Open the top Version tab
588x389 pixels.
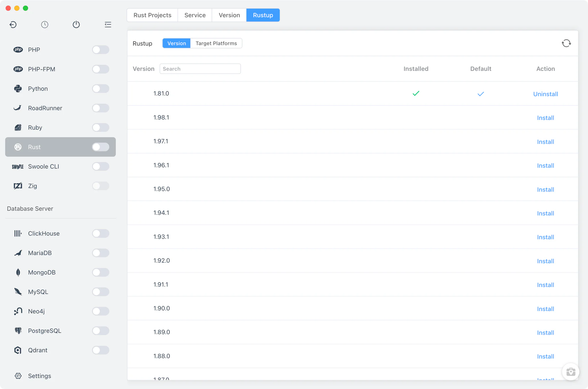(x=229, y=15)
